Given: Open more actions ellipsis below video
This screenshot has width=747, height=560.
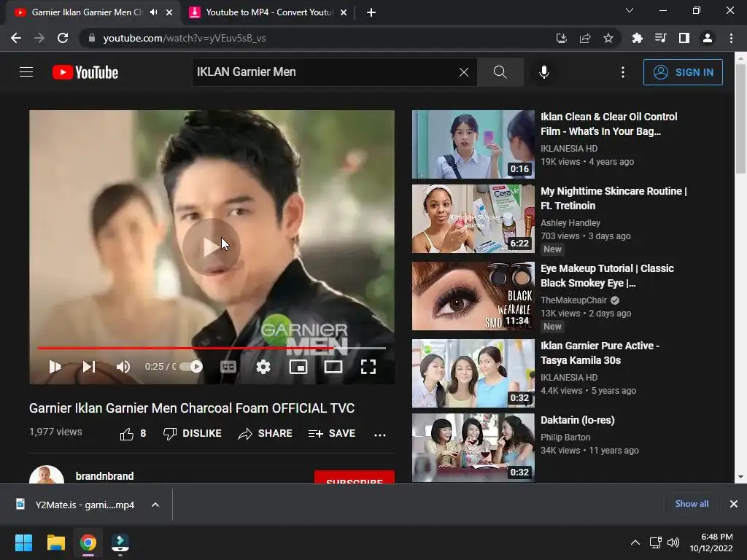Looking at the screenshot, I should (379, 435).
